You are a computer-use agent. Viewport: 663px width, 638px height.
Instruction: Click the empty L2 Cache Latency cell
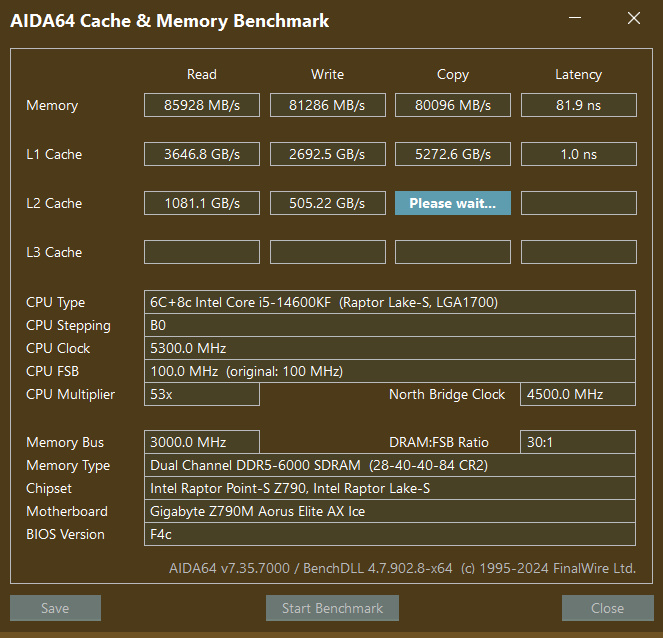click(579, 203)
